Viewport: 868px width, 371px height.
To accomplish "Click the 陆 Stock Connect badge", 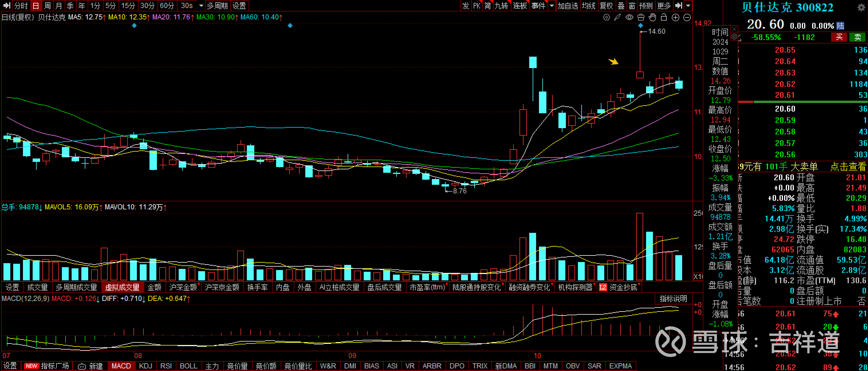I will 840,26.
